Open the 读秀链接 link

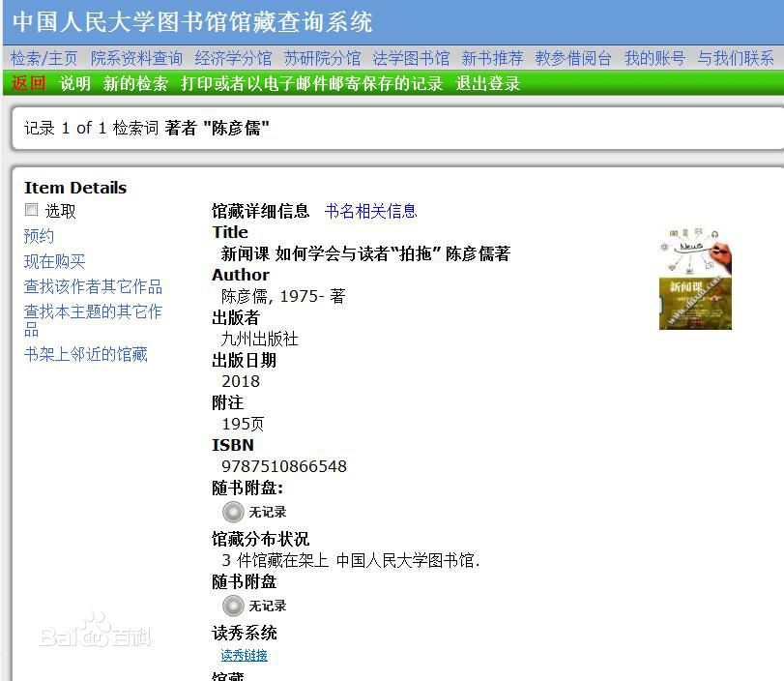pyautogui.click(x=244, y=655)
